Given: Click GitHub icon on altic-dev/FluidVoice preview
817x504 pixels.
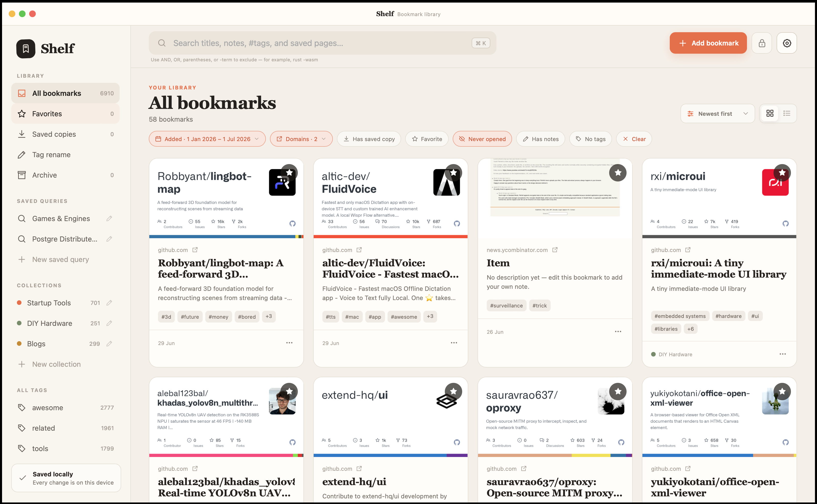Looking at the screenshot, I should point(457,223).
